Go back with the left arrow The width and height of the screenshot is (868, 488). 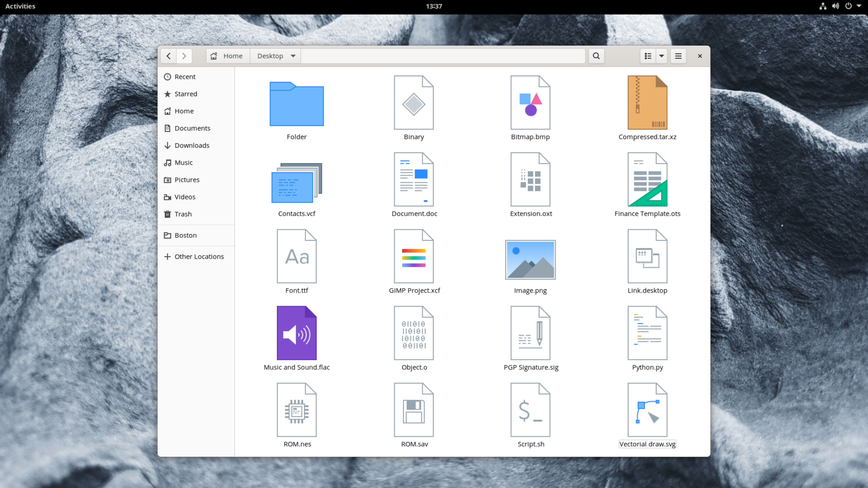click(168, 56)
